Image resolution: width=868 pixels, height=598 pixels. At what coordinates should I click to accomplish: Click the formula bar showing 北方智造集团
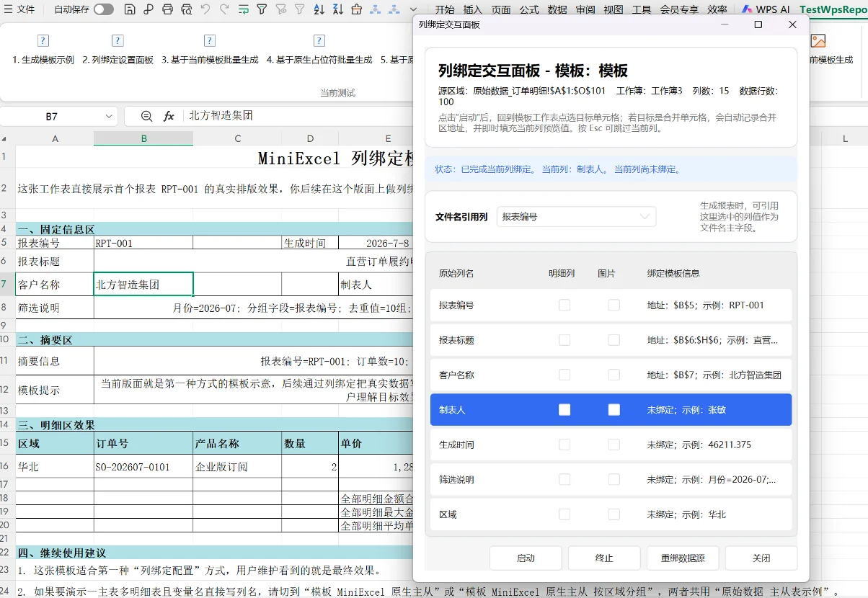pyautogui.click(x=297, y=116)
